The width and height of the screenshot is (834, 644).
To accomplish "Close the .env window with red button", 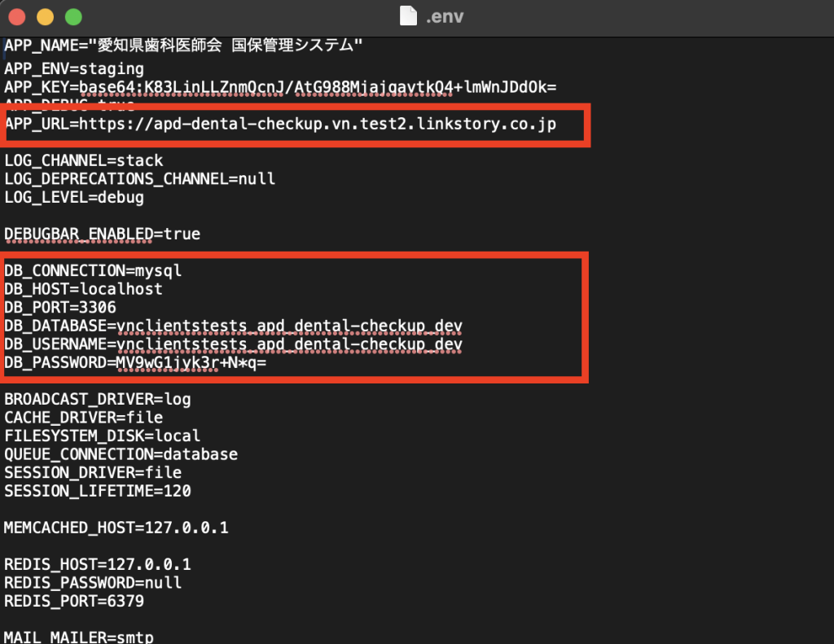I will tap(17, 16).
